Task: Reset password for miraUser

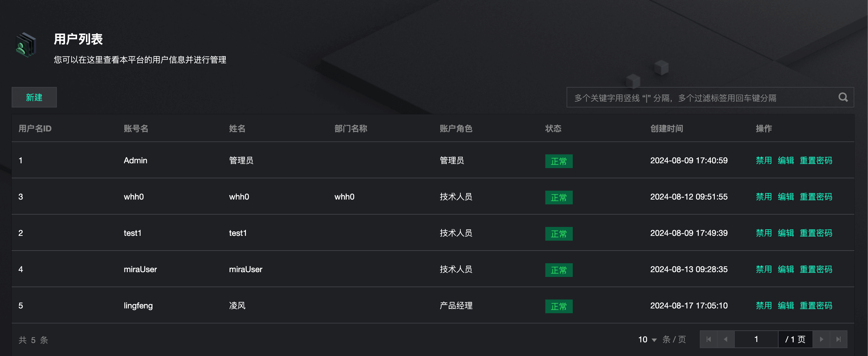Action: click(x=816, y=269)
